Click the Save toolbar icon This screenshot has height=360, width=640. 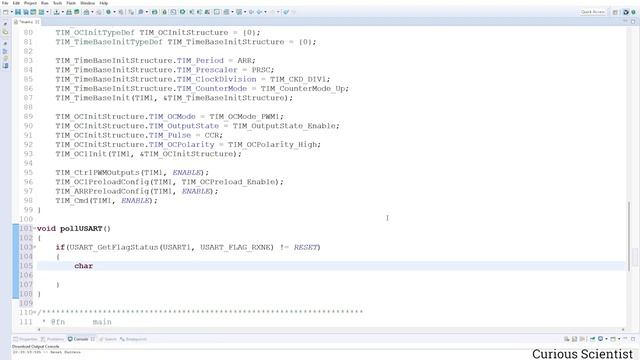18,12
